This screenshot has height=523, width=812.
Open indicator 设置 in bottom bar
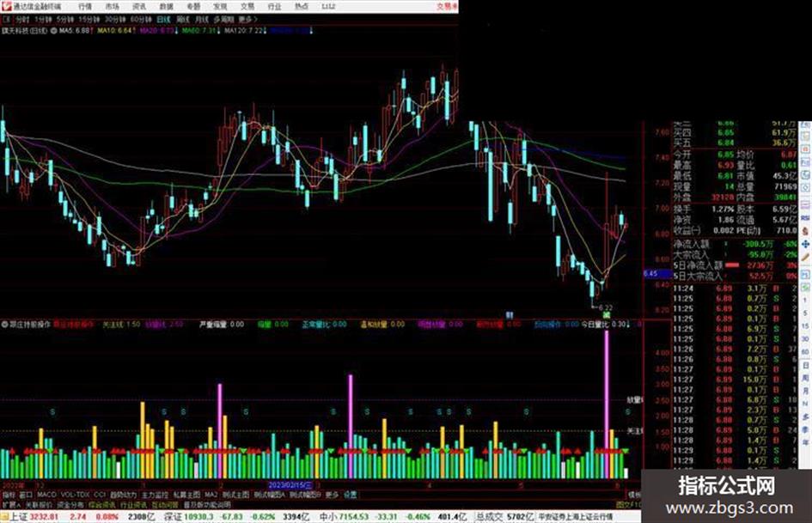351,495
